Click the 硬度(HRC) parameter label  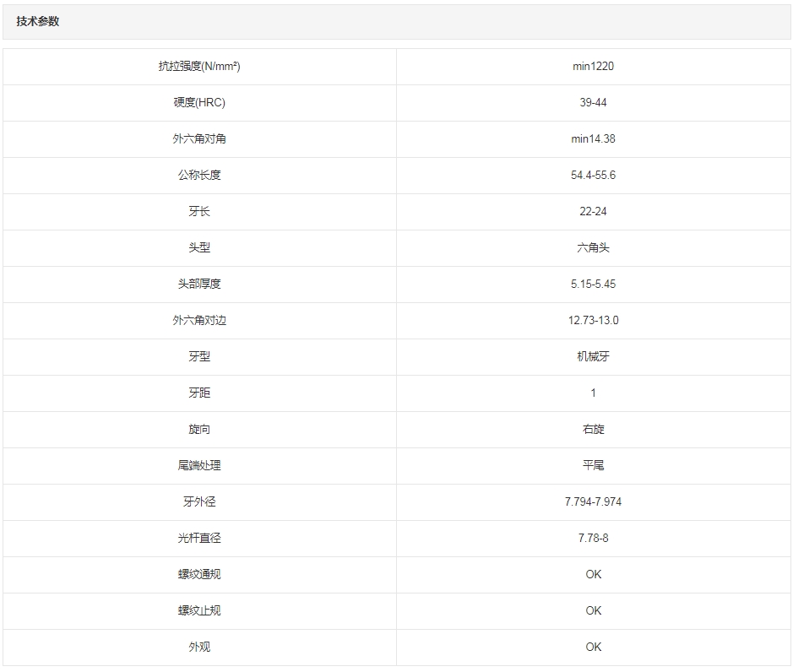(x=199, y=103)
